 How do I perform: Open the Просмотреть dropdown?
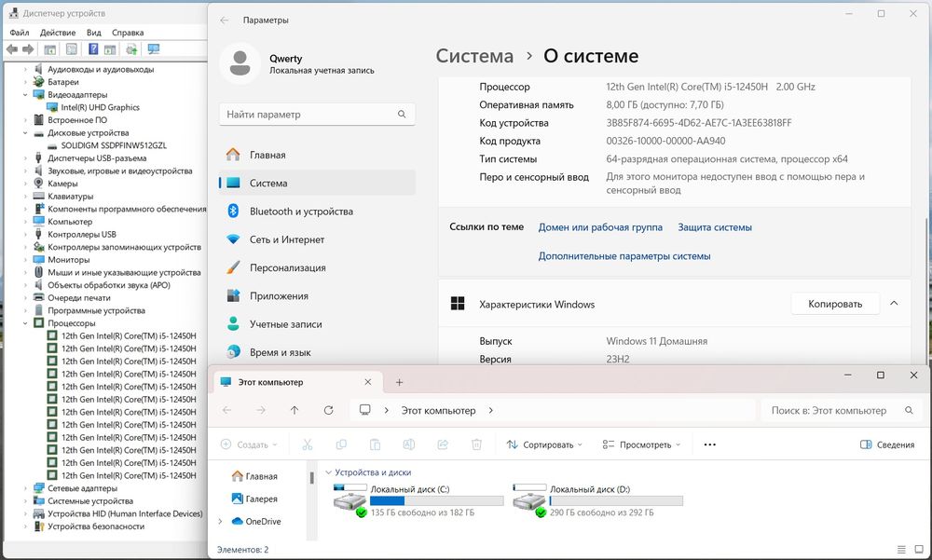(x=641, y=444)
